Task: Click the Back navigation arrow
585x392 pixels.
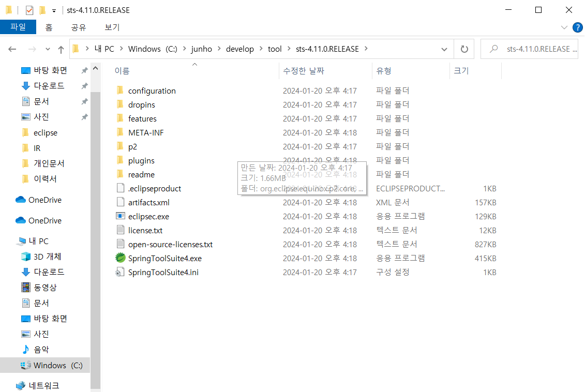Action: coord(11,49)
